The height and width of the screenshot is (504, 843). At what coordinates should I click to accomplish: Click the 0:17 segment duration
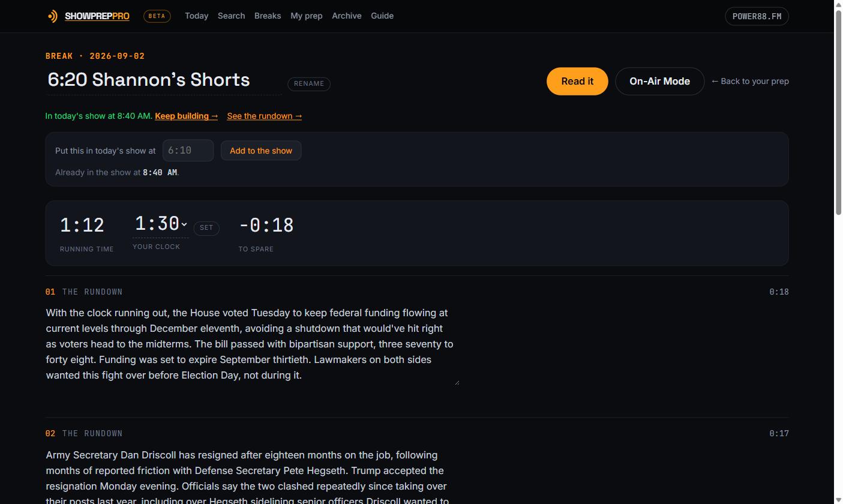coord(779,433)
